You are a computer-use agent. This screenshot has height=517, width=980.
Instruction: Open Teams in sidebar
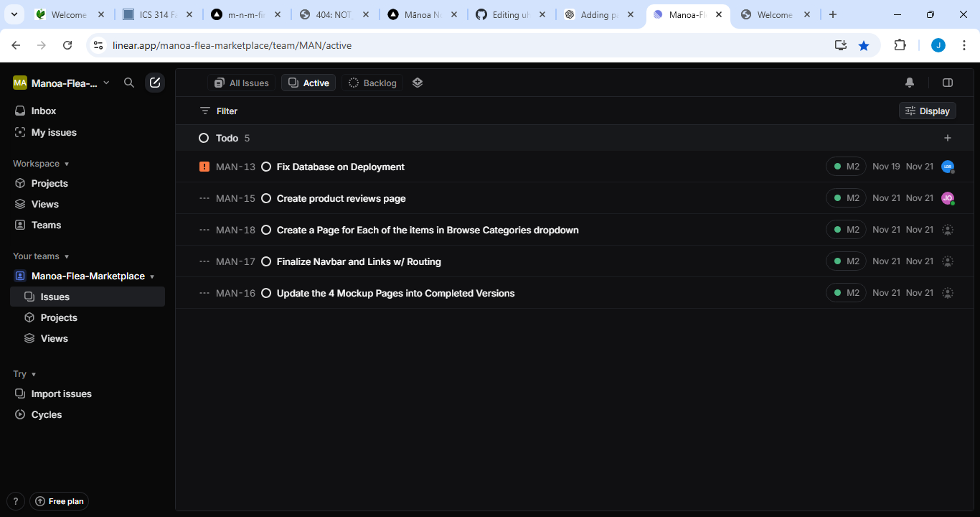[88, 225]
